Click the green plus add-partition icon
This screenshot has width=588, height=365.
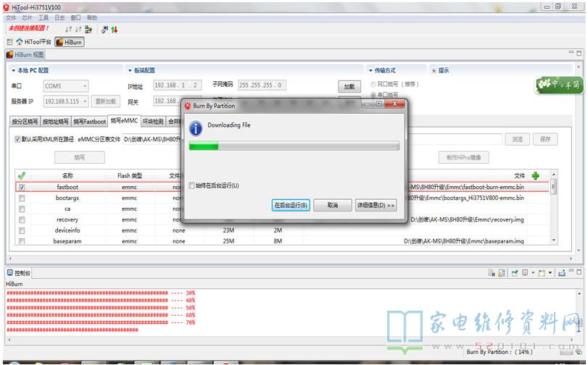[536, 175]
